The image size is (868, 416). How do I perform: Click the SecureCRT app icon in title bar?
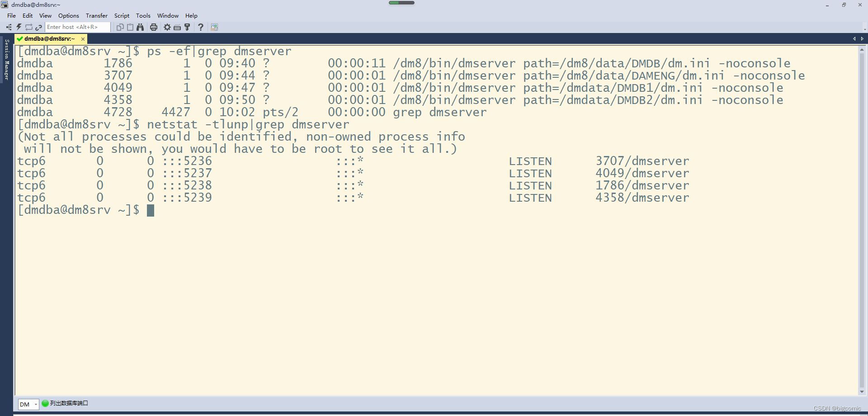tap(5, 5)
